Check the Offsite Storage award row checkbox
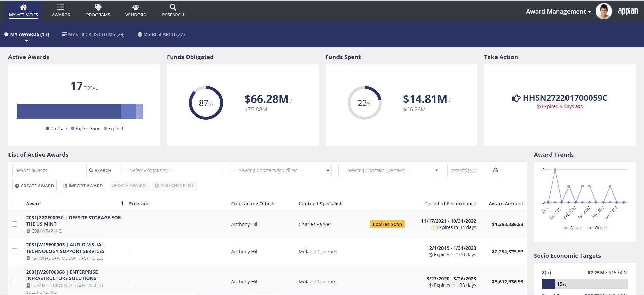The width and height of the screenshot is (644, 295). click(x=15, y=224)
